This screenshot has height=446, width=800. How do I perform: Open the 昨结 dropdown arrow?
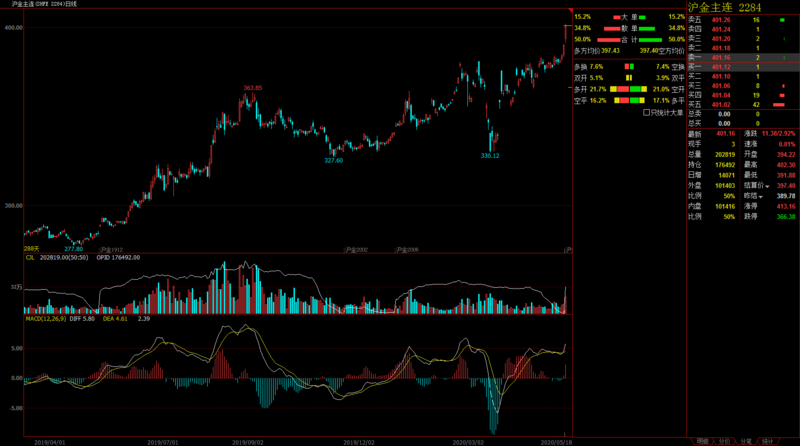point(760,196)
